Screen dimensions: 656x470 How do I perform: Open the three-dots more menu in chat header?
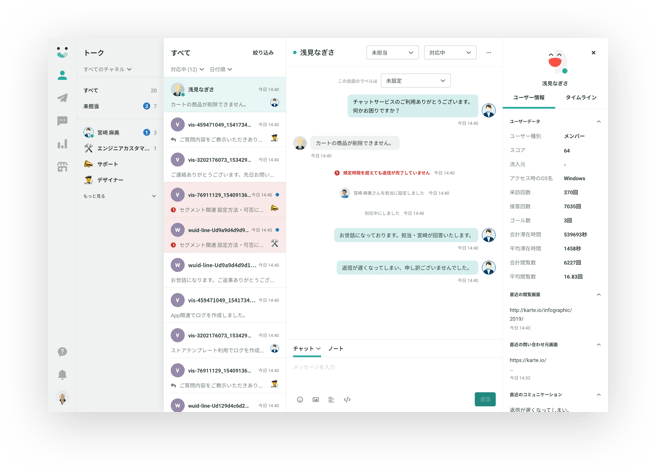pos(489,53)
